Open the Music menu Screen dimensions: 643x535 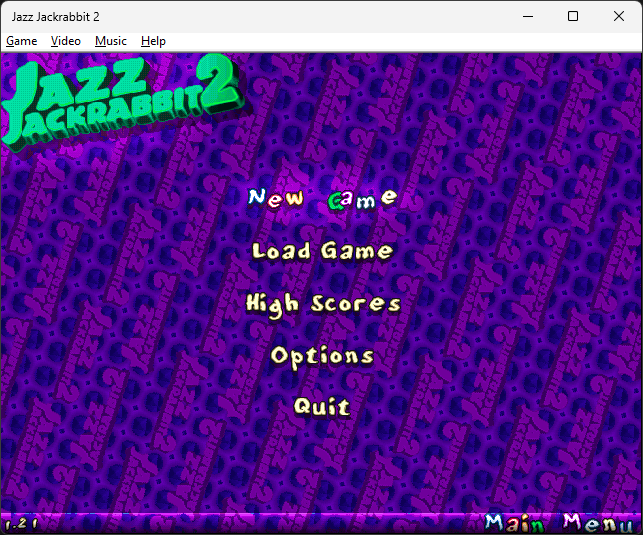[x=111, y=41]
